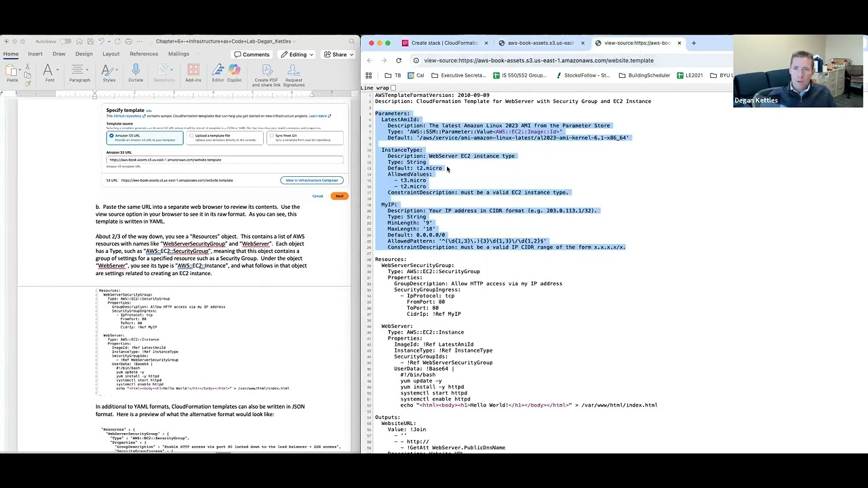Expand the document title dropdown chevron
Viewport: 868px width, 488px height.
[x=294, y=41]
